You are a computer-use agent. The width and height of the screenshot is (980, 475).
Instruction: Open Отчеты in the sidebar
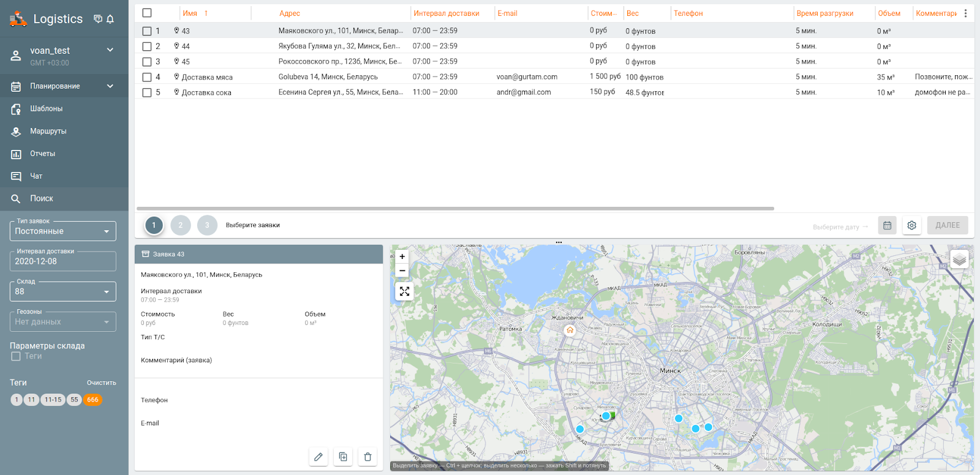[x=43, y=154]
